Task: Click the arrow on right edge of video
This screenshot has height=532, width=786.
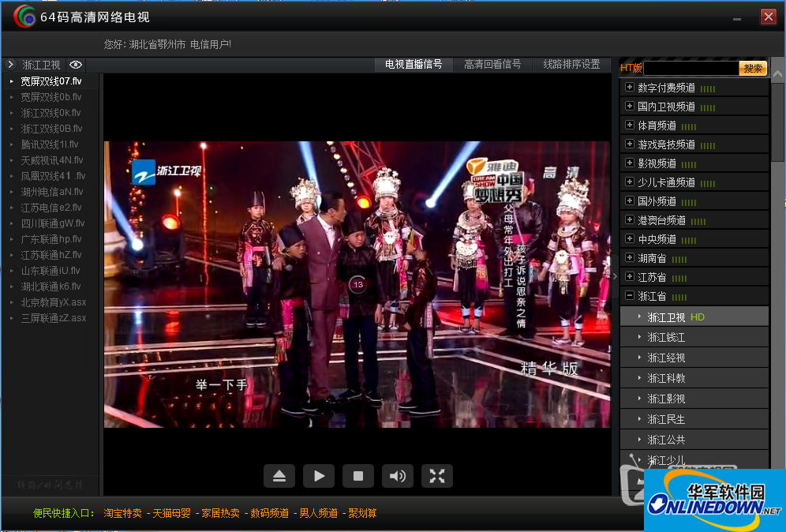Action: 614,277
